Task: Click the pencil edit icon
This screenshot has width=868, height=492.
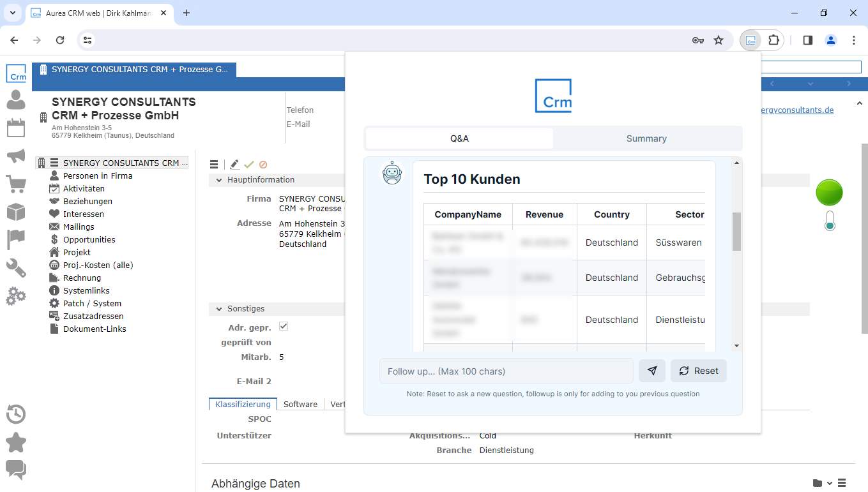Action: point(234,165)
